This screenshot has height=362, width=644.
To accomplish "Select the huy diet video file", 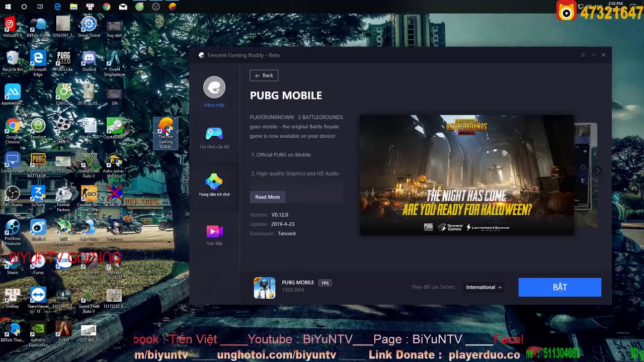I will point(114,27).
